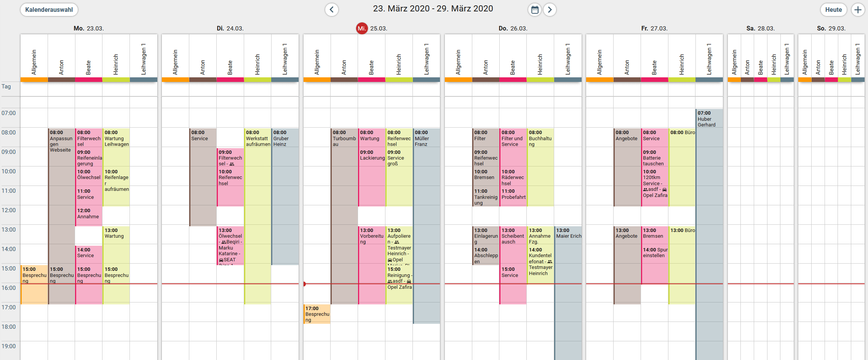
Task: Open the Kalenderauswahl button
Action: tap(49, 10)
